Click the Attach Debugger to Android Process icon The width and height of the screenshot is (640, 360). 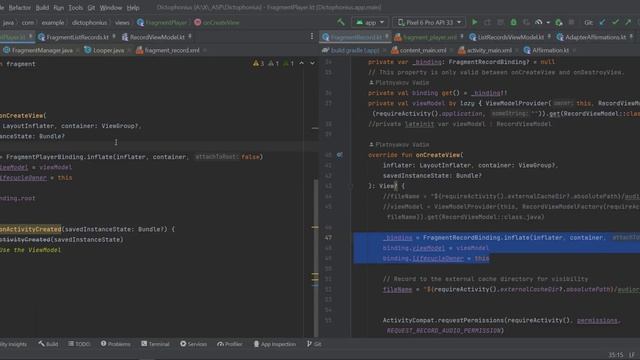(559, 22)
